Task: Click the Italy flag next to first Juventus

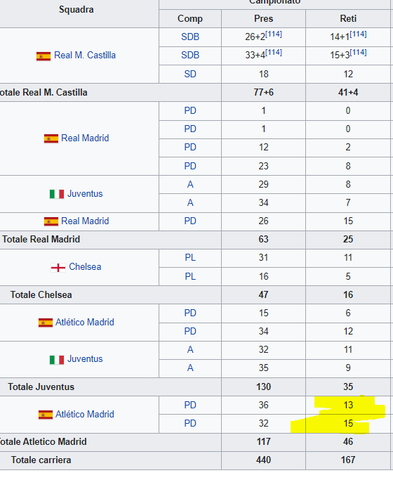Action: point(57,194)
